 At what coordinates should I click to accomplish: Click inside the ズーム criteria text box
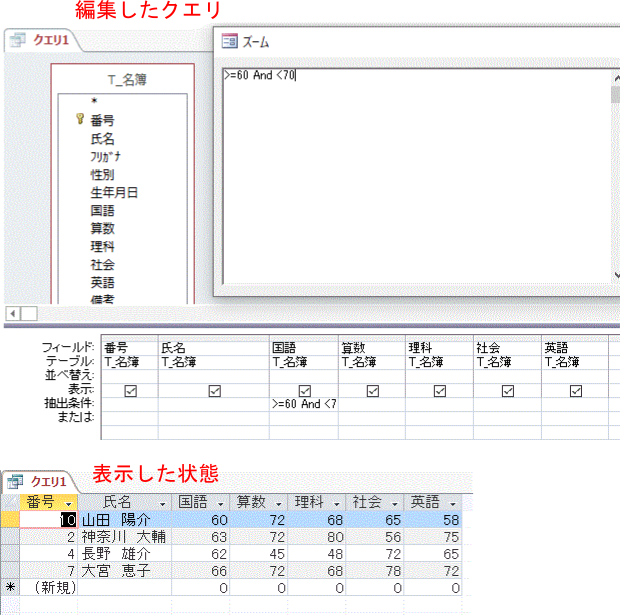click(417, 176)
